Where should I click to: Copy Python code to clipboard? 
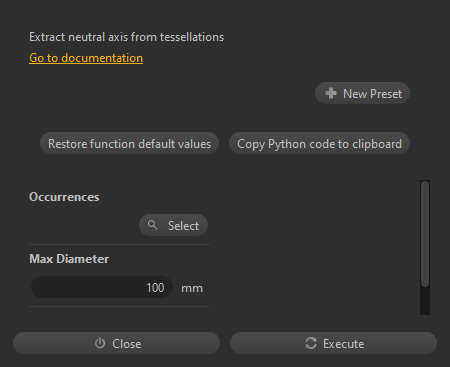[x=319, y=143]
